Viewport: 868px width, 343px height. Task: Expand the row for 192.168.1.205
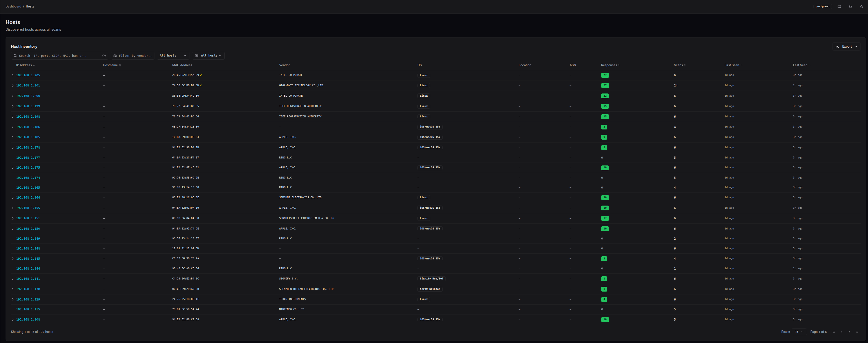coord(13,75)
